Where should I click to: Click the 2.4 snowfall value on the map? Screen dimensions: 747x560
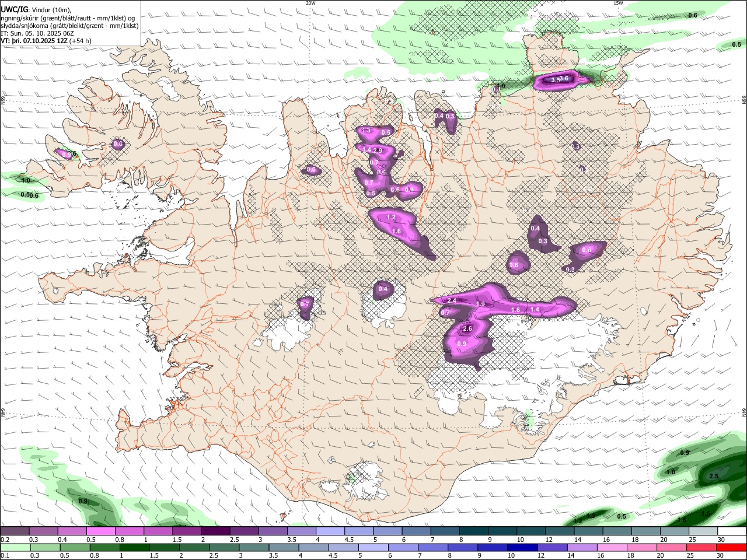(x=451, y=300)
